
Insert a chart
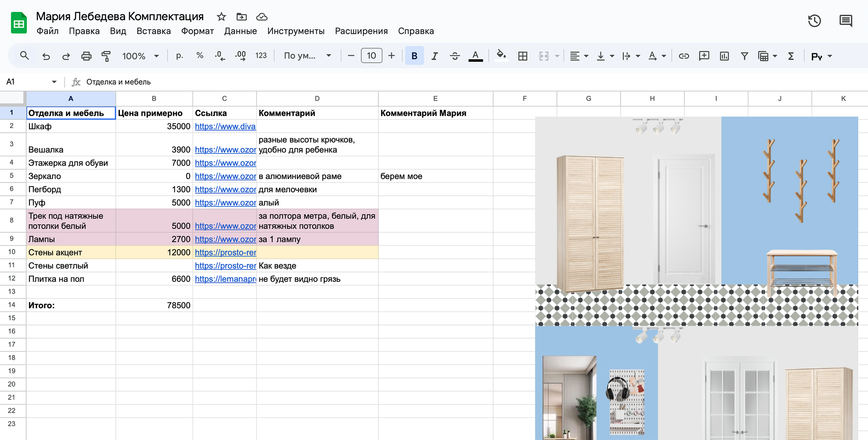click(x=724, y=56)
